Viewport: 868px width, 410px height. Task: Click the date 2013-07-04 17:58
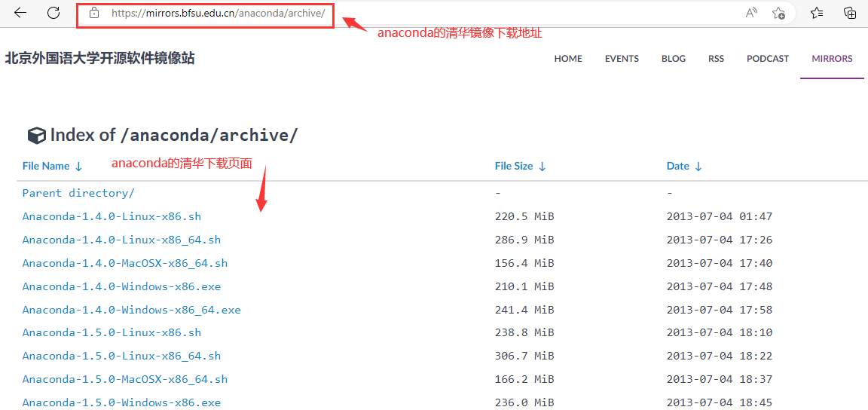719,310
